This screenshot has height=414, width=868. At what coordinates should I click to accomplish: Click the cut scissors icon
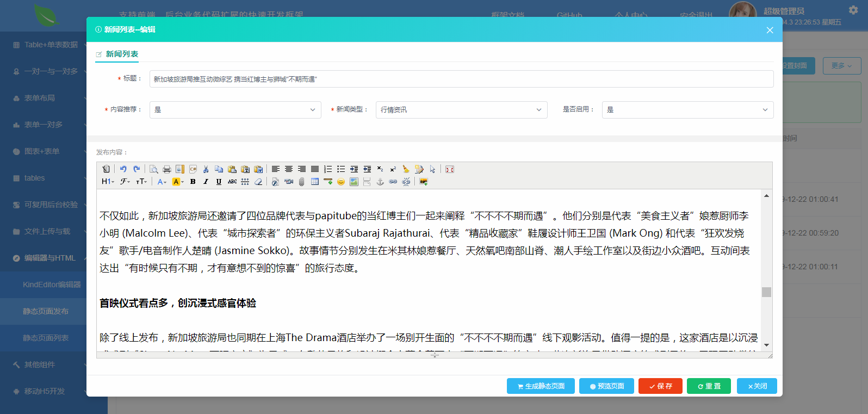[x=206, y=169]
